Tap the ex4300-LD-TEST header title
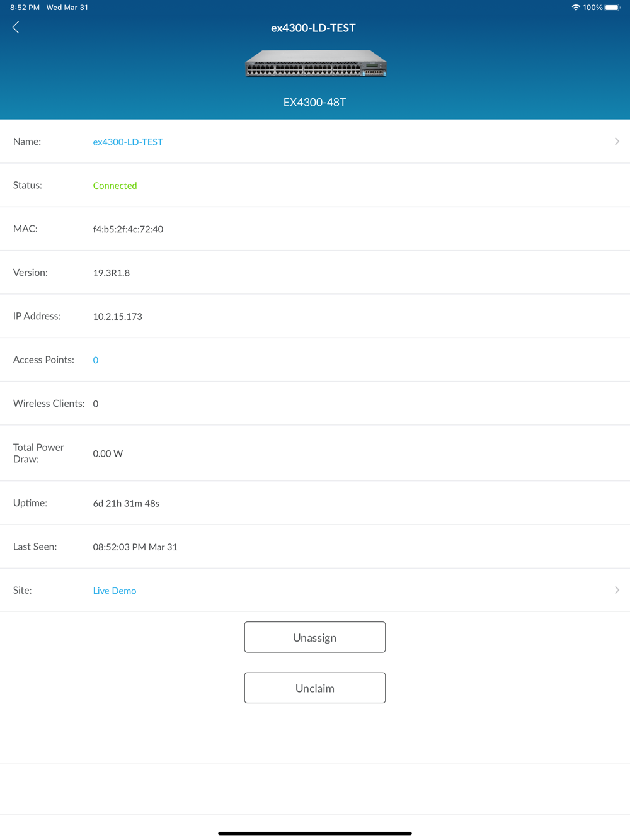The image size is (630, 840). click(x=313, y=28)
